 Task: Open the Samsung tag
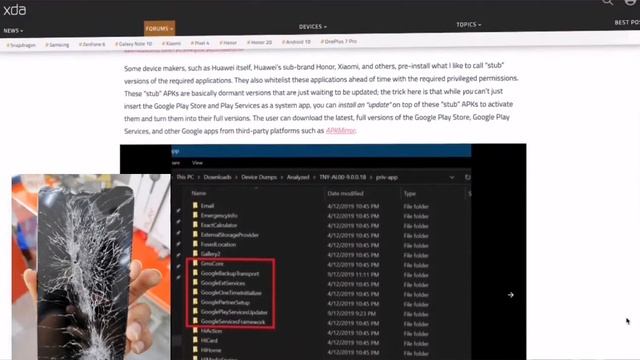click(x=57, y=44)
